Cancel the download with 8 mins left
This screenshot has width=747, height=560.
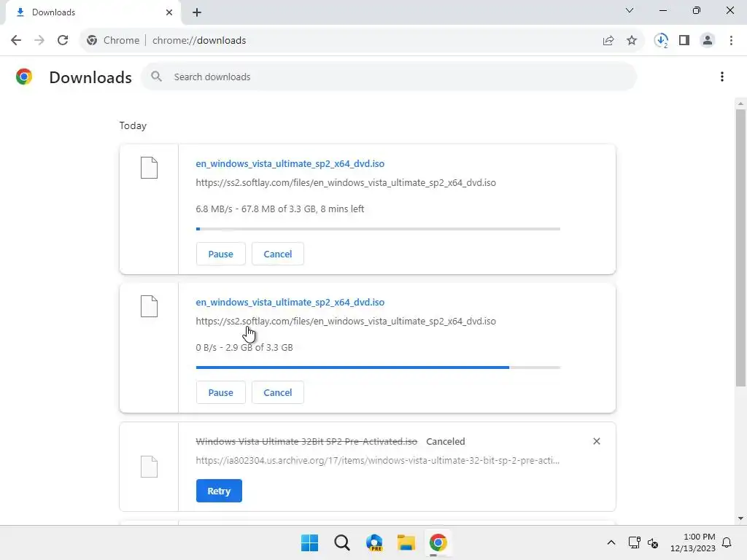click(x=278, y=254)
